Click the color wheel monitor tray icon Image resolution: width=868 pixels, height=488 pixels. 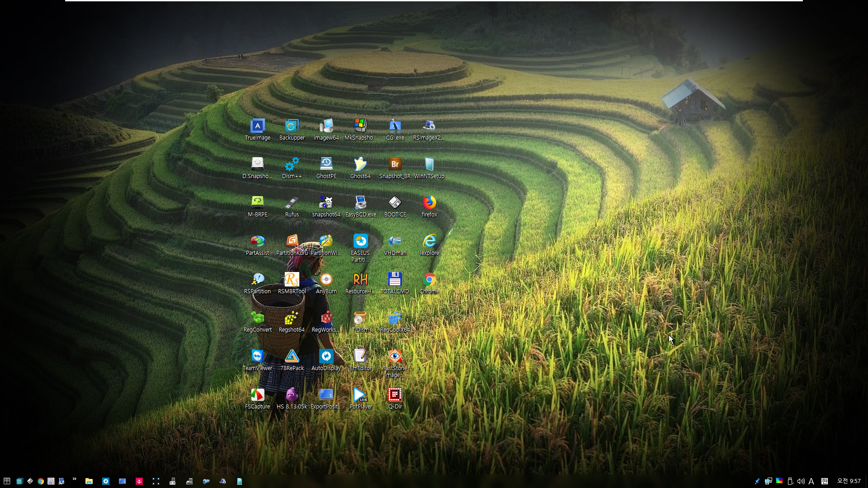[x=779, y=481]
